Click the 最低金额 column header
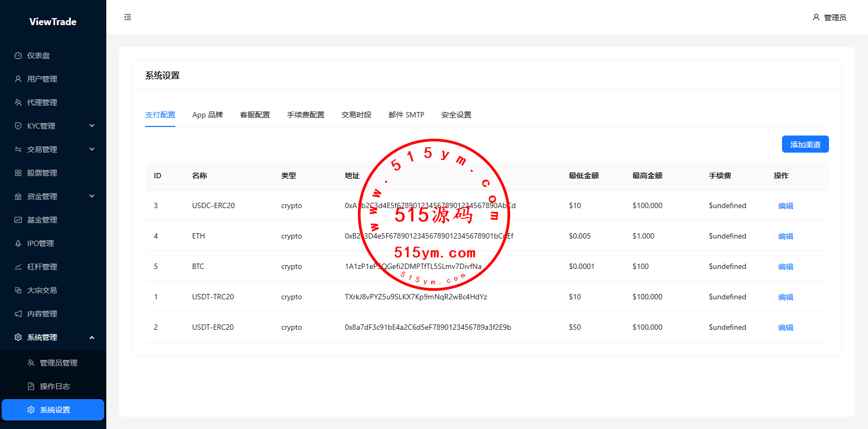This screenshot has width=868, height=429. pyautogui.click(x=584, y=176)
